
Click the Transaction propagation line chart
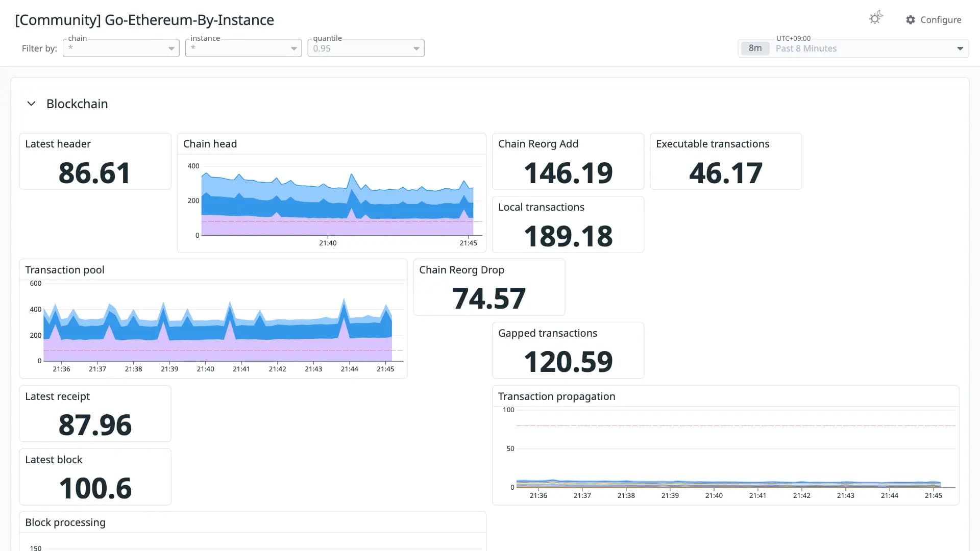735,449
